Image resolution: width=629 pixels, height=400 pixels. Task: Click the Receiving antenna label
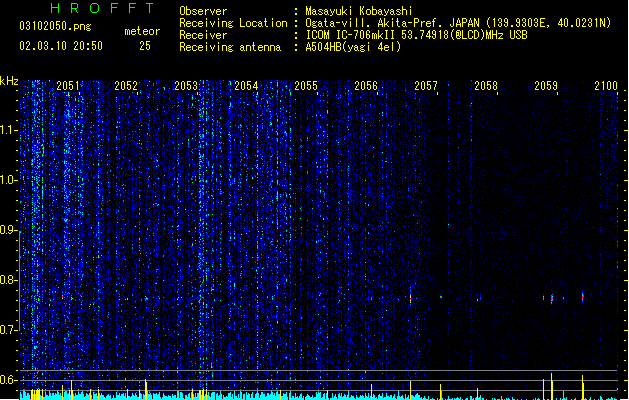point(230,47)
